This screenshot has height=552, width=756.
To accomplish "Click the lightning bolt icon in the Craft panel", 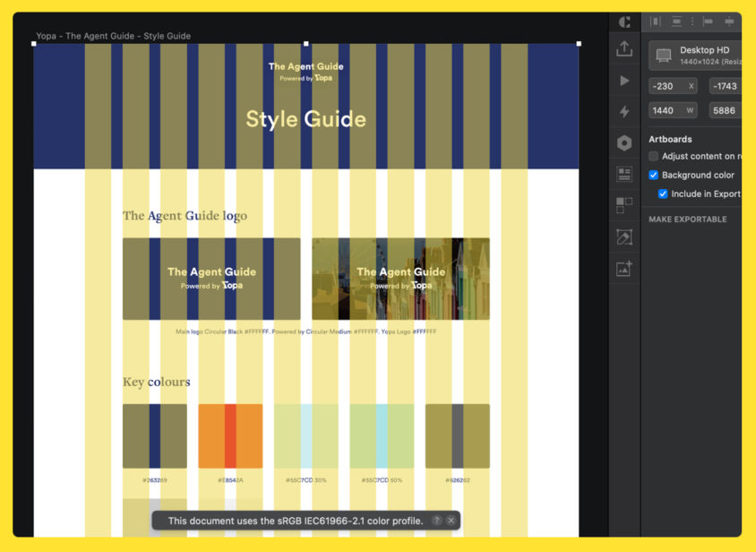I will 624,111.
